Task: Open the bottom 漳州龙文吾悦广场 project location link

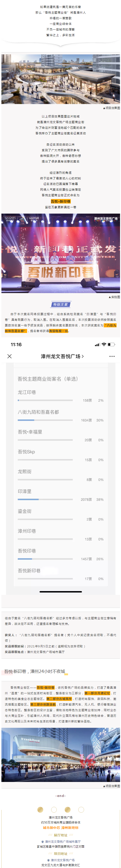Action: click(x=63, y=860)
